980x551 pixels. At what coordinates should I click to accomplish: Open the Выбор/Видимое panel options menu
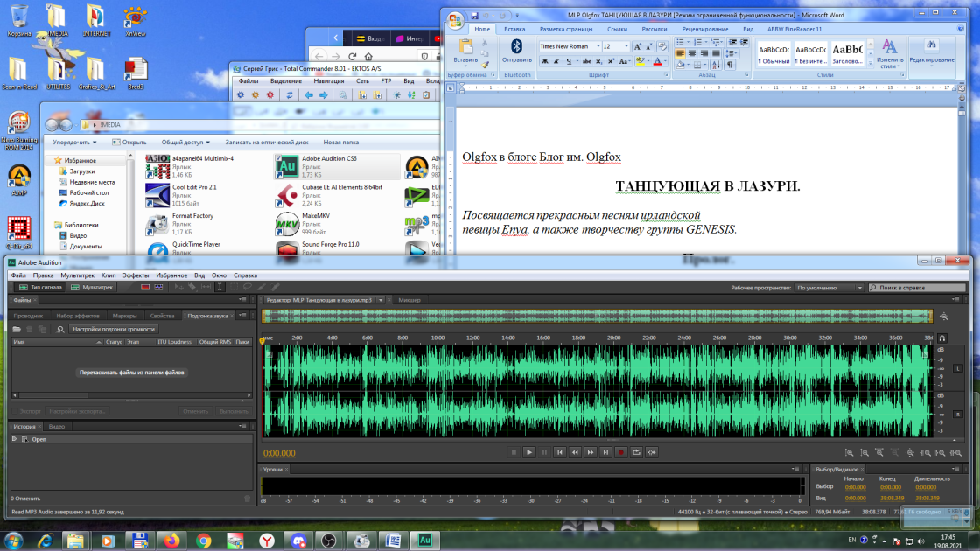coord(955,469)
